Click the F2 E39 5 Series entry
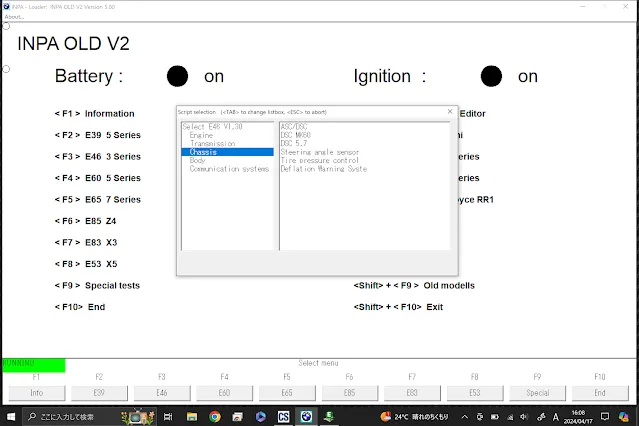 [98, 135]
